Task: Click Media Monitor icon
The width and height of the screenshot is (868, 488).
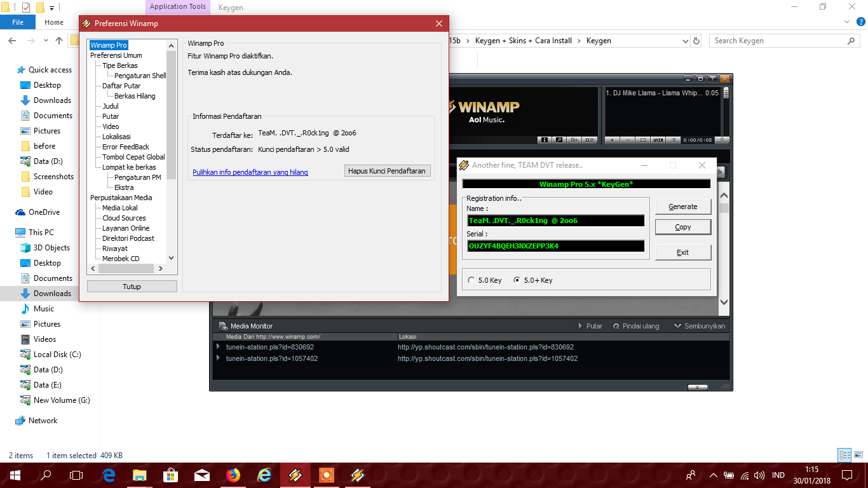Action: click(x=222, y=326)
